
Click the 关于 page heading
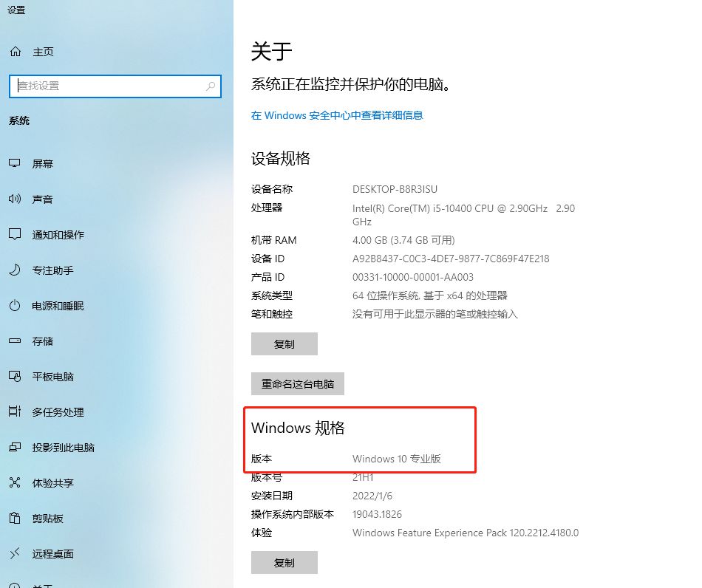tap(271, 51)
